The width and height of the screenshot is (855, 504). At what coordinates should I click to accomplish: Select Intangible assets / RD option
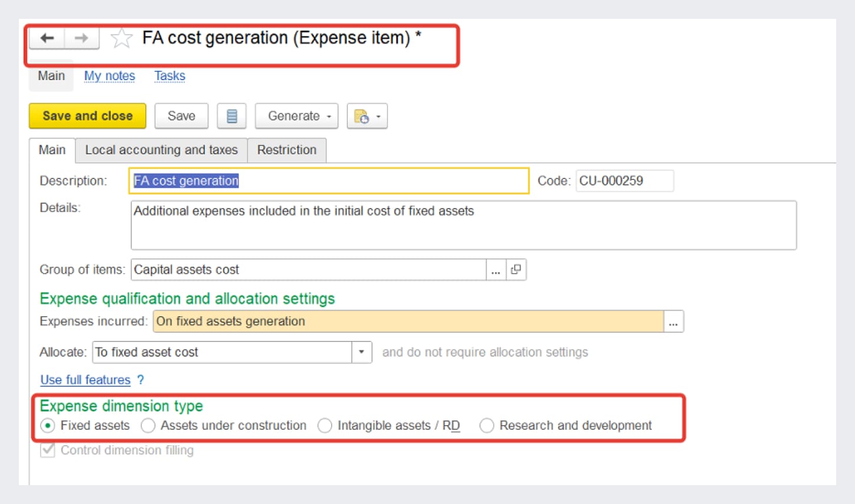tap(325, 426)
